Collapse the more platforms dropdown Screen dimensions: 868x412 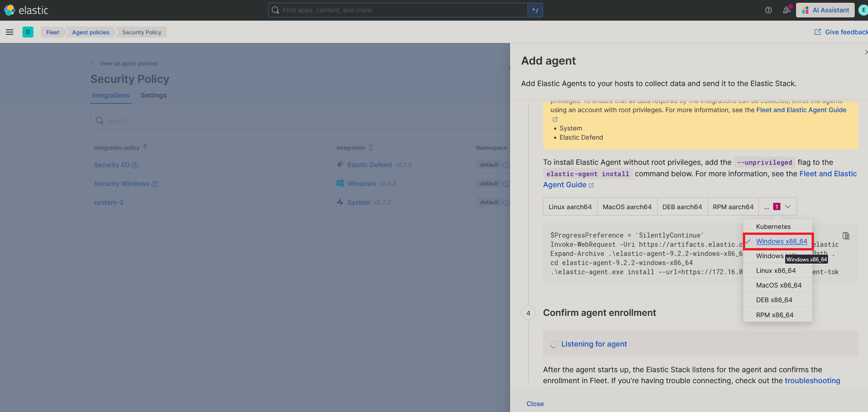[778, 207]
